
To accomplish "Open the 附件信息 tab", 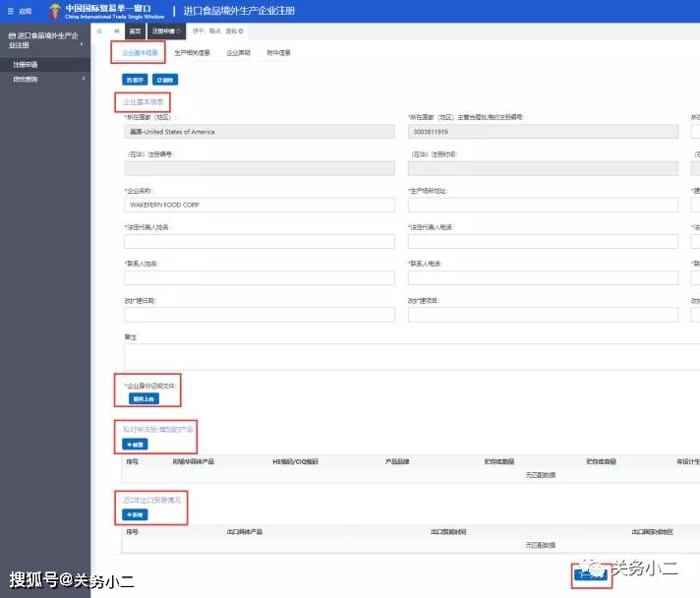I will 279,52.
